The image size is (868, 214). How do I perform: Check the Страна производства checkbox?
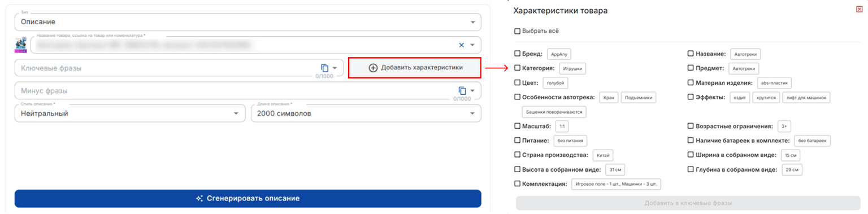(x=518, y=155)
